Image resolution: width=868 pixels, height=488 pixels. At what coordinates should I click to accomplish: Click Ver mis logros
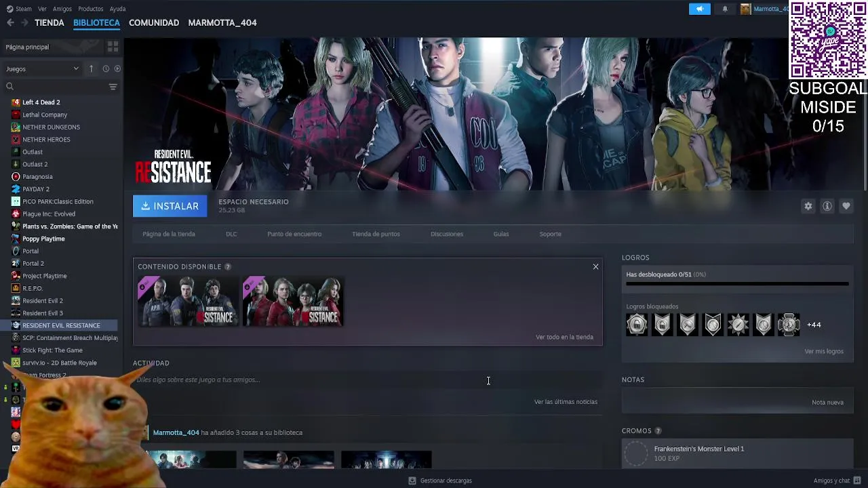click(824, 352)
